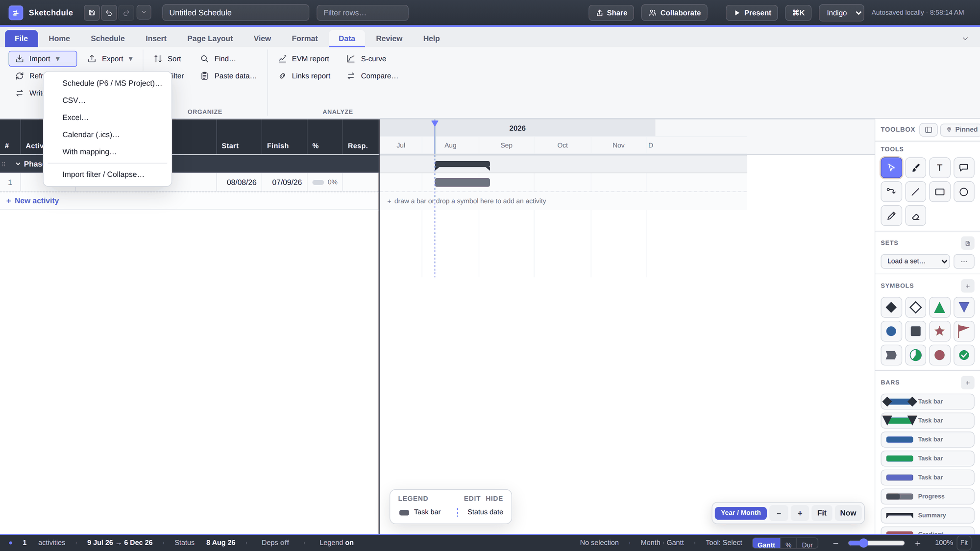Jump timeline to Now
The width and height of the screenshot is (980, 551).
(x=848, y=513)
